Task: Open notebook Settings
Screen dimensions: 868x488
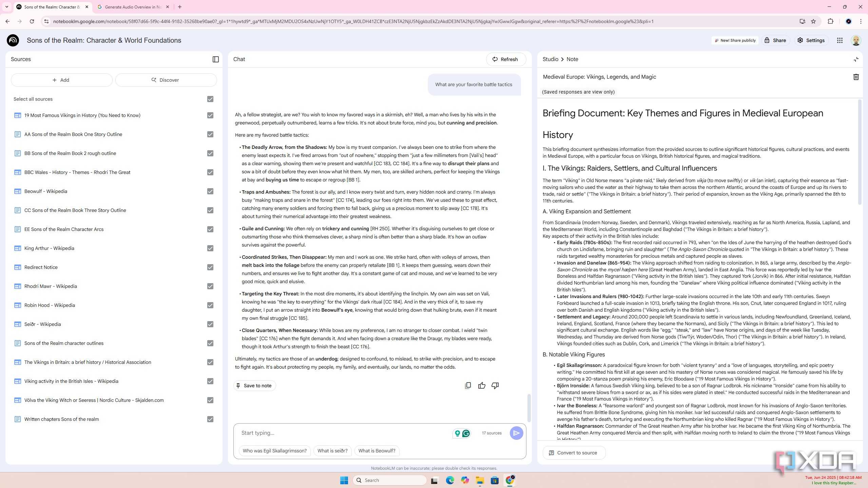Action: click(811, 40)
